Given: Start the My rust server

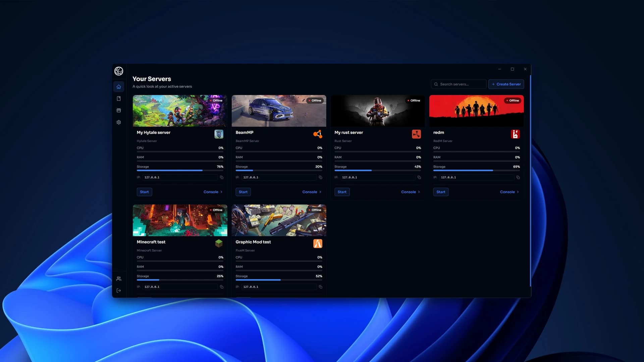Looking at the screenshot, I should 342,192.
